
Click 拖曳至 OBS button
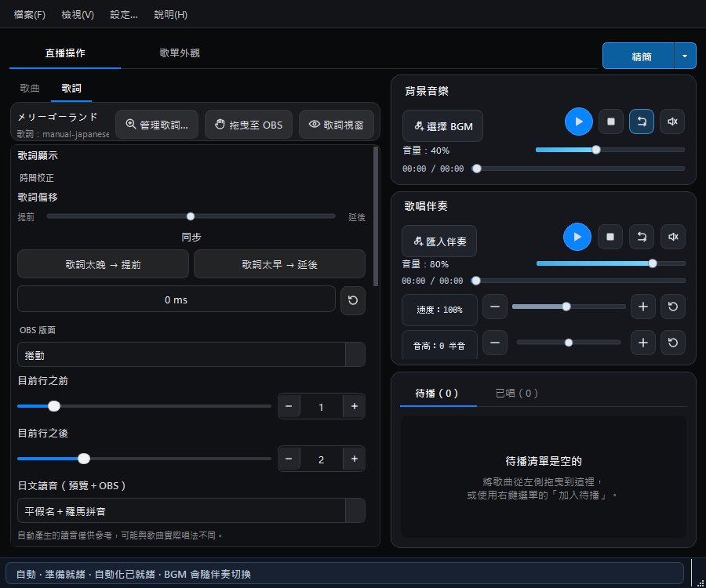[249, 125]
